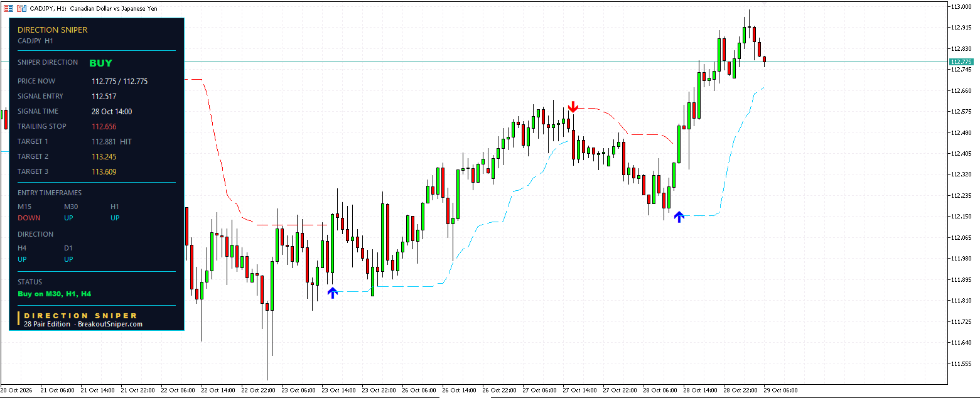Click the red Trailing Stop value 112.656
980x398 pixels.
point(104,127)
